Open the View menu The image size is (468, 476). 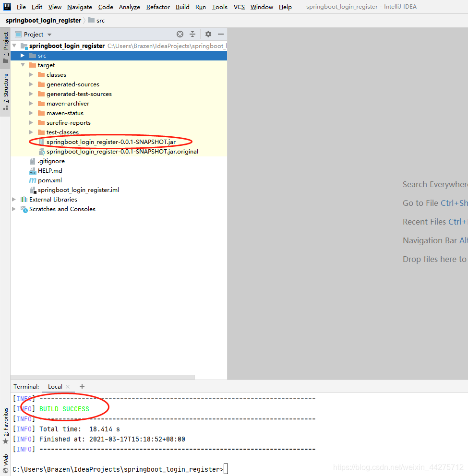pyautogui.click(x=55, y=7)
